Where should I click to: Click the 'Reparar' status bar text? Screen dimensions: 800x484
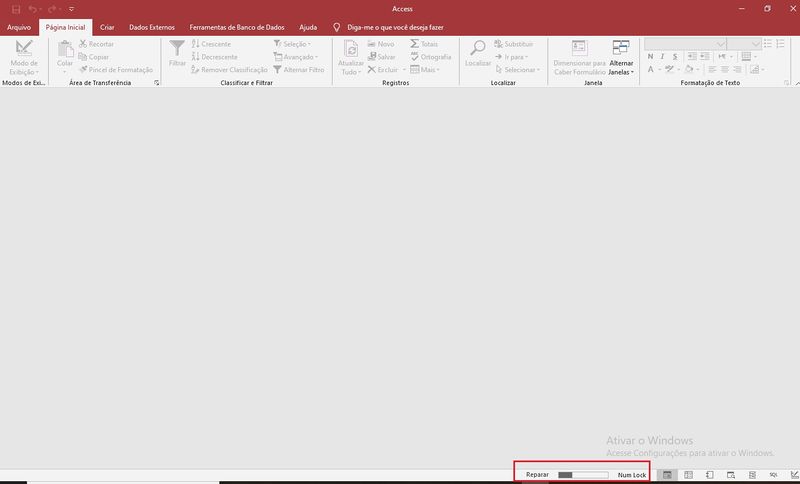click(x=537, y=475)
